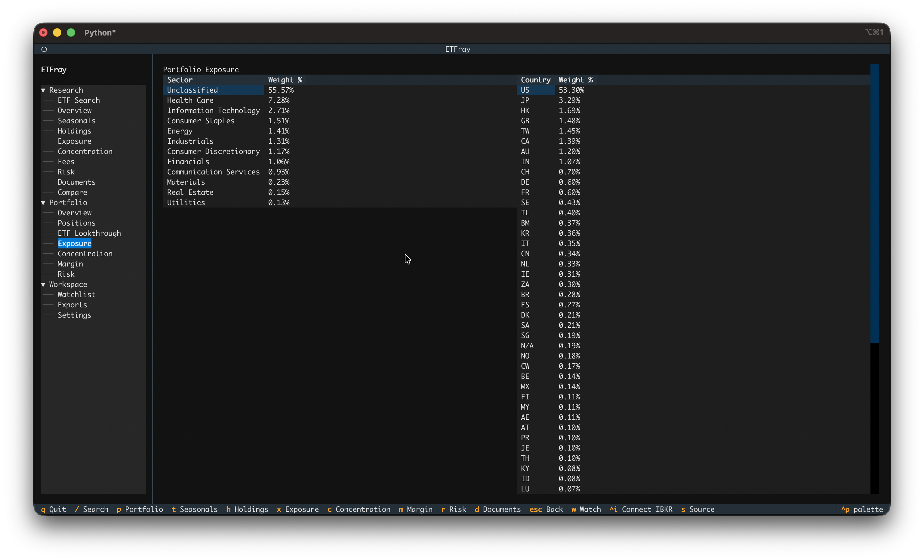Select the GB country row

[693, 121]
